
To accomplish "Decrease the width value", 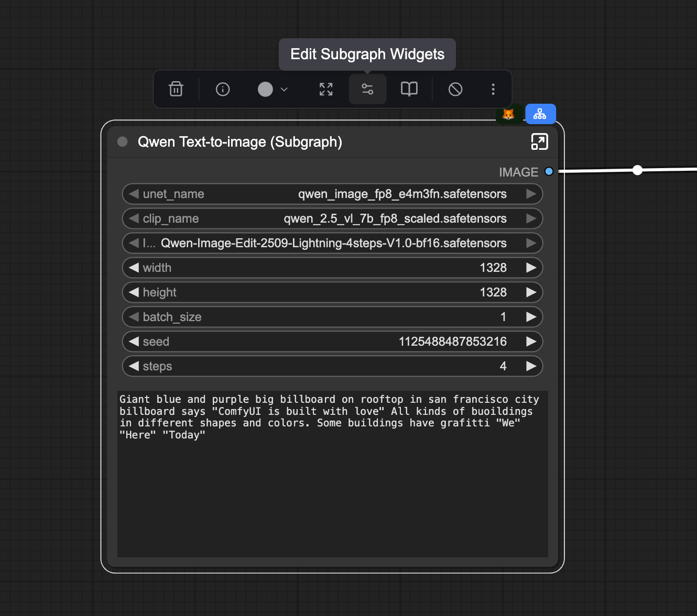I will (134, 268).
